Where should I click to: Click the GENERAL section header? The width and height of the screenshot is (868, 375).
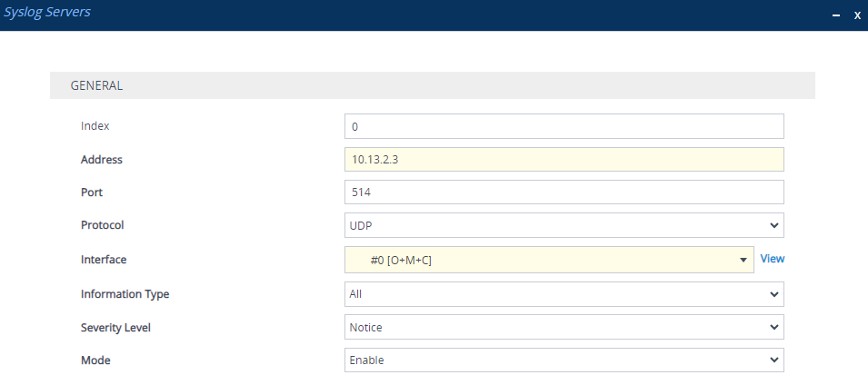[x=96, y=85]
